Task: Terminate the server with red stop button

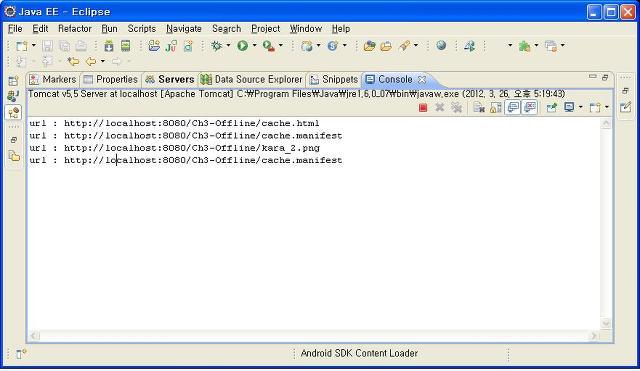Action: click(x=423, y=108)
